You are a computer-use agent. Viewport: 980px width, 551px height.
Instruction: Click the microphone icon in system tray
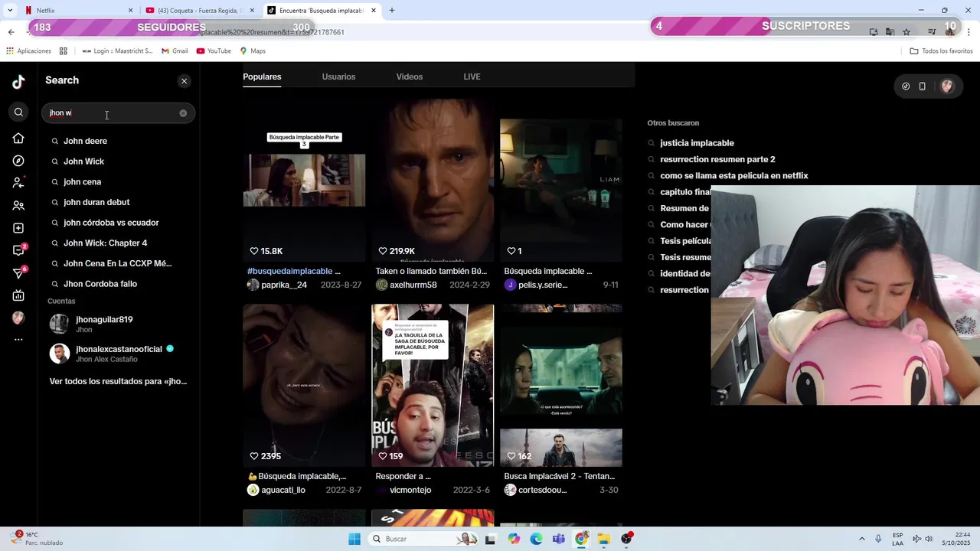pyautogui.click(x=878, y=539)
